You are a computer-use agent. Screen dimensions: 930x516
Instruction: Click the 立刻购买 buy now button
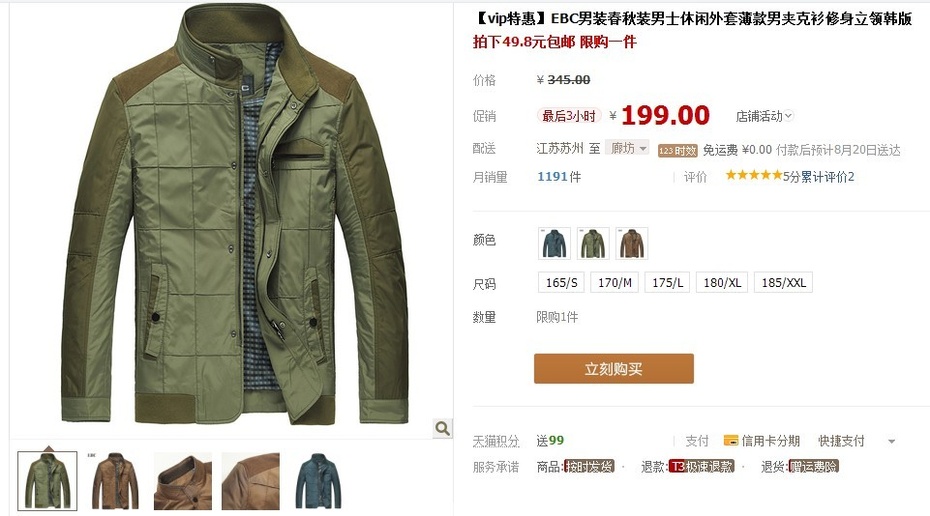click(x=614, y=369)
